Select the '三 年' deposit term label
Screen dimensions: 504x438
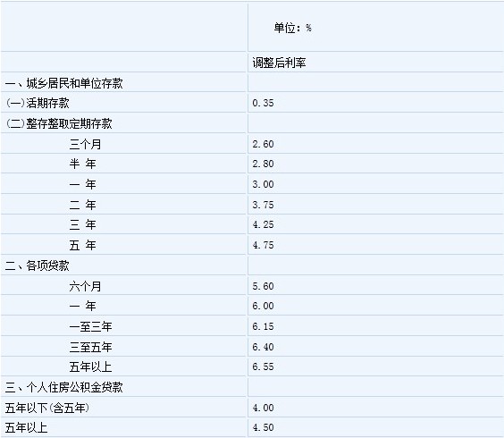tap(82, 224)
